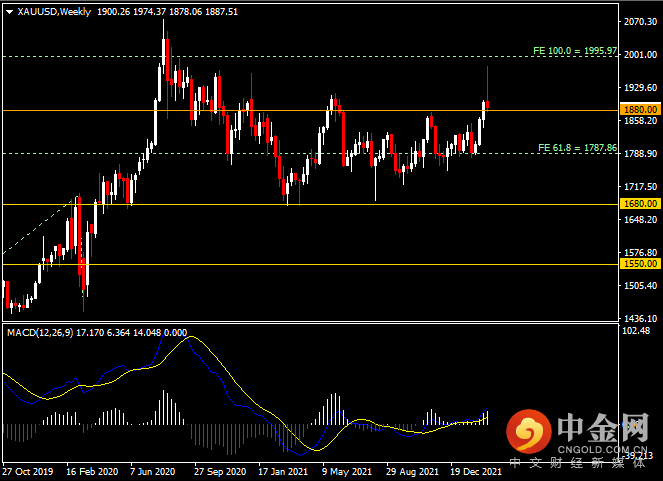The width and height of the screenshot is (663, 481).
Task: Click the 16 Feb 2020 date label
Action: [x=92, y=472]
